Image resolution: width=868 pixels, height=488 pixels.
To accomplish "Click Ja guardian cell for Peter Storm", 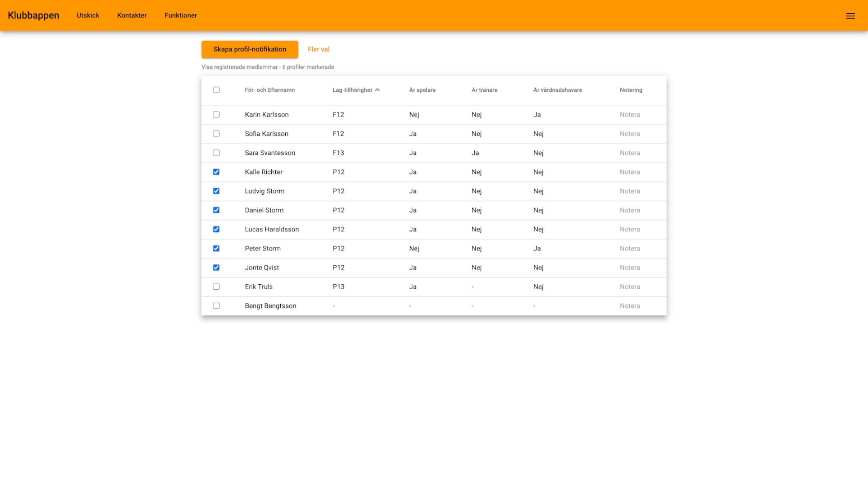I will pyautogui.click(x=537, y=249).
